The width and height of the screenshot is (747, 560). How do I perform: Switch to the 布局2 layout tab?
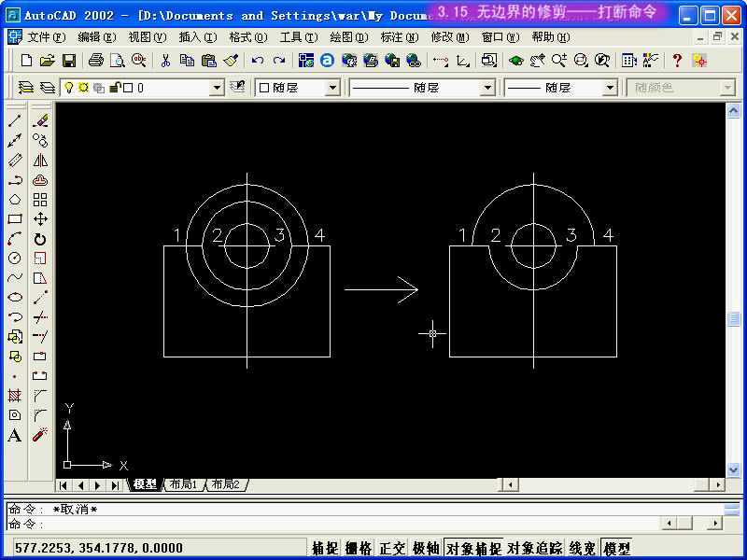[226, 484]
